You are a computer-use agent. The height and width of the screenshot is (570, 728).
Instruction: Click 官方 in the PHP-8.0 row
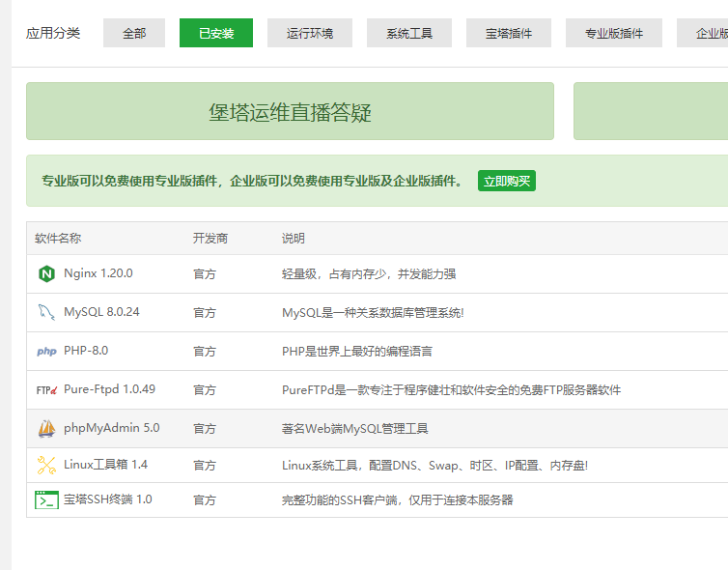pyautogui.click(x=205, y=352)
